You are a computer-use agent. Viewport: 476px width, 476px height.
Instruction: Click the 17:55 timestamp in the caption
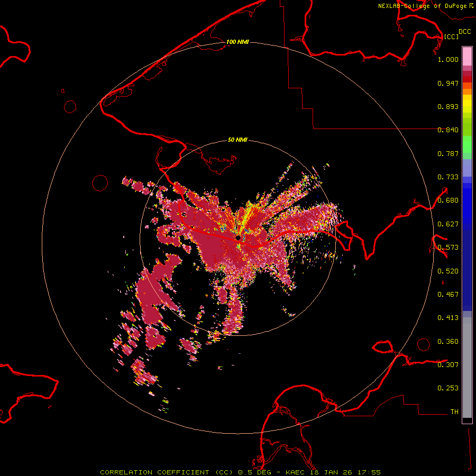369,472
